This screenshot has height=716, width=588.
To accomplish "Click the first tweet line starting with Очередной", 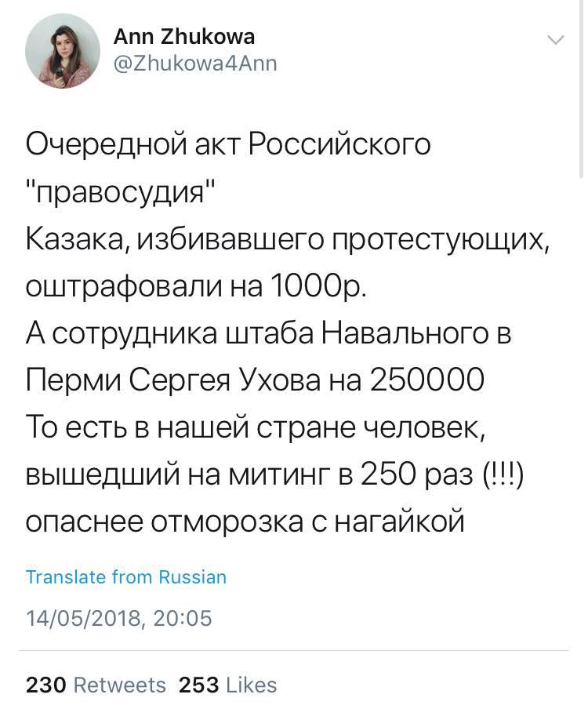I will tap(228, 144).
